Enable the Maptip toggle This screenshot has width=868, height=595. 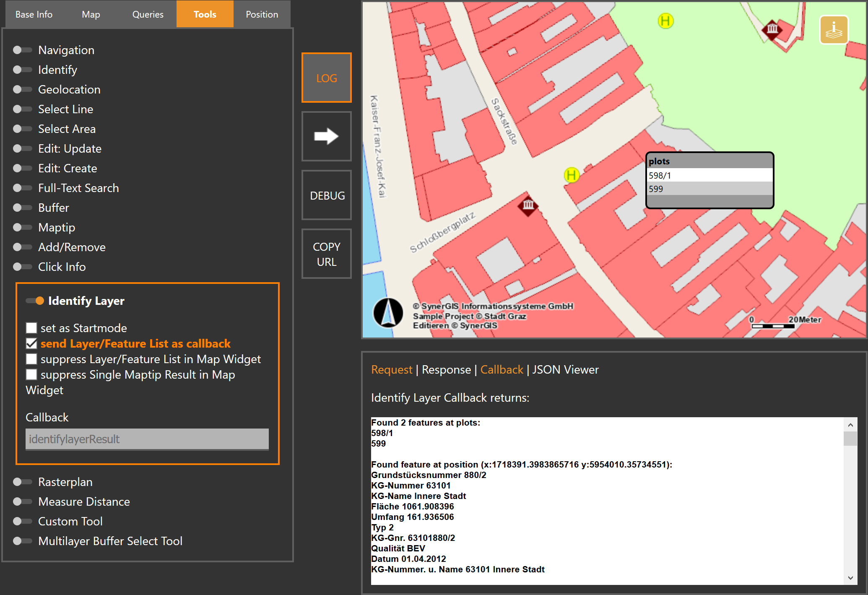click(22, 227)
